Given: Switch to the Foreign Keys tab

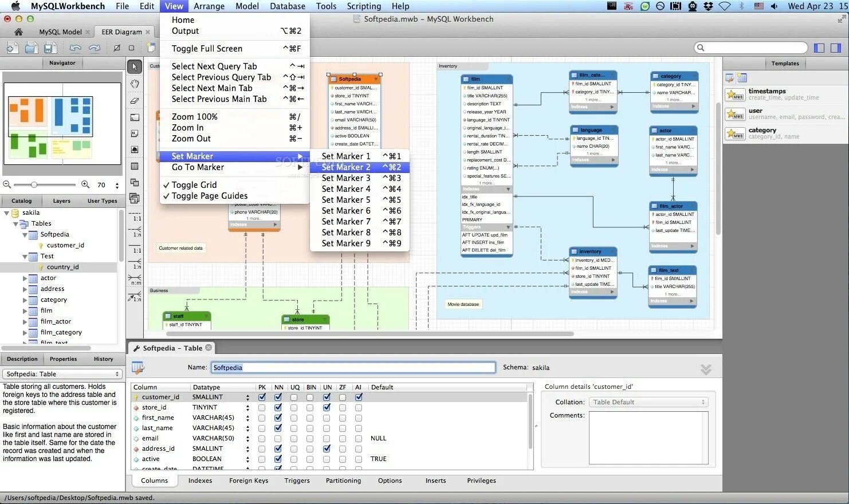Looking at the screenshot, I should [x=249, y=481].
